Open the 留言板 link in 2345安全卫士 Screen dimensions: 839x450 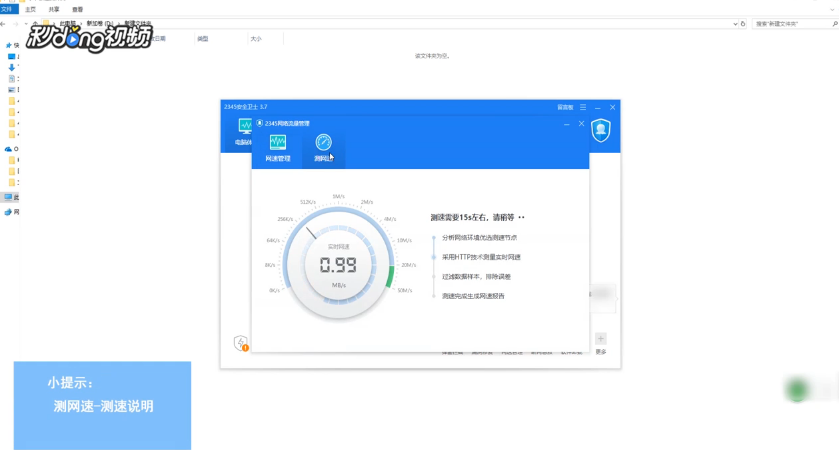point(565,107)
